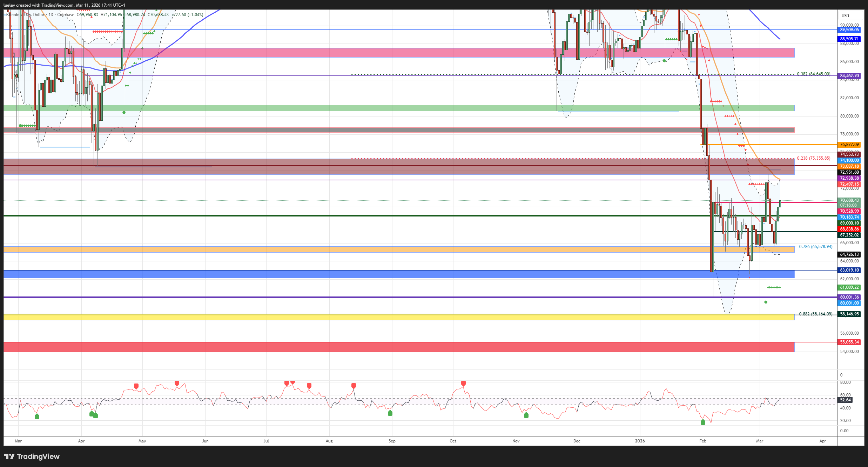Click the 2026 label on the time axis
868x467 pixels.
[x=640, y=441]
